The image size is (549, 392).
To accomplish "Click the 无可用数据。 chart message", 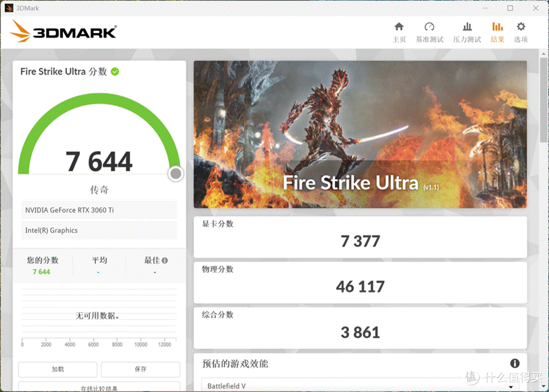I will [x=98, y=315].
